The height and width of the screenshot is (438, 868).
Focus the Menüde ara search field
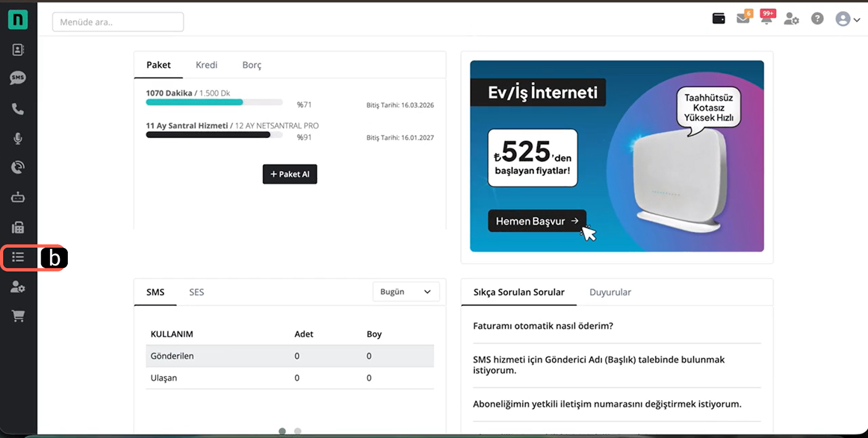(x=118, y=22)
